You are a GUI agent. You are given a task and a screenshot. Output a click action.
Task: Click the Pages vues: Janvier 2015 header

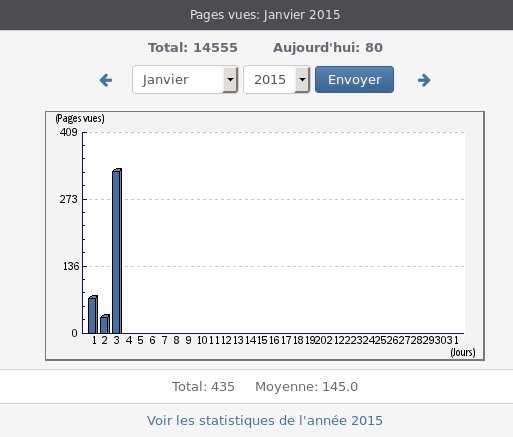click(x=265, y=15)
